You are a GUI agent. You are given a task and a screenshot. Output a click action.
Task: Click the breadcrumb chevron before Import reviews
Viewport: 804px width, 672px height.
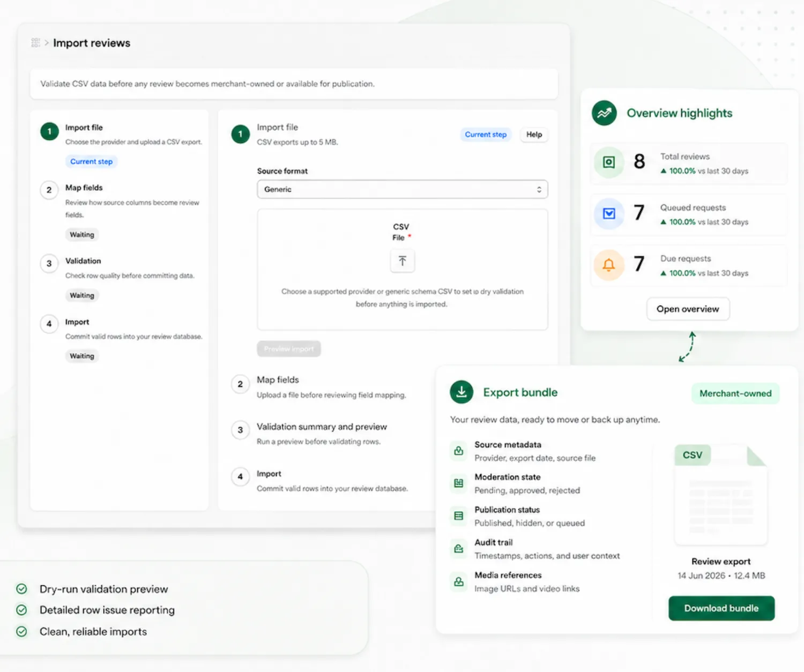click(x=47, y=43)
